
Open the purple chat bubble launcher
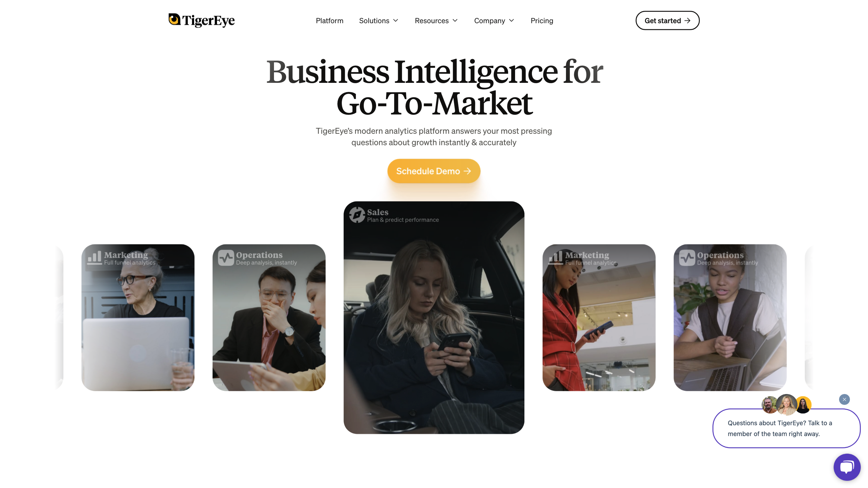pos(847,467)
